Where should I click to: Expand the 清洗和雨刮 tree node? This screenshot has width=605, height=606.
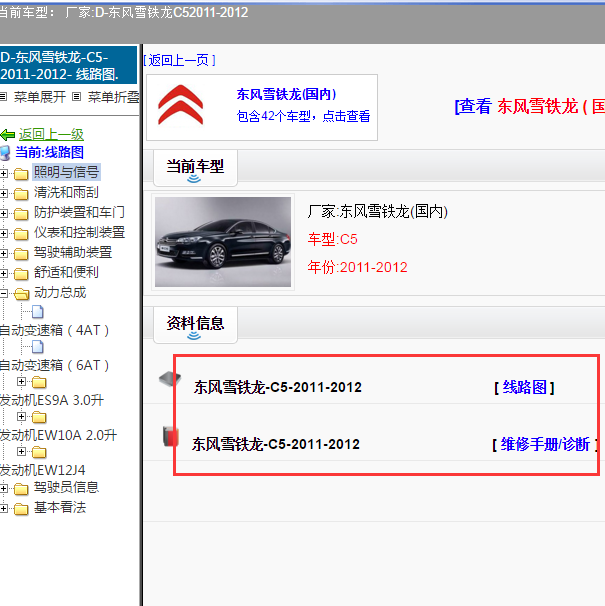click(3, 193)
